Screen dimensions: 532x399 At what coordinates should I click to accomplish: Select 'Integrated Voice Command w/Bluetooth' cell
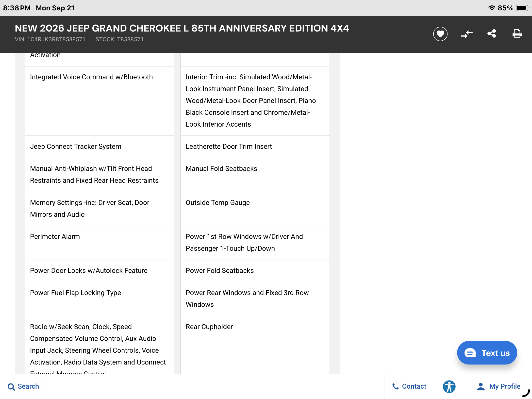pos(100,101)
